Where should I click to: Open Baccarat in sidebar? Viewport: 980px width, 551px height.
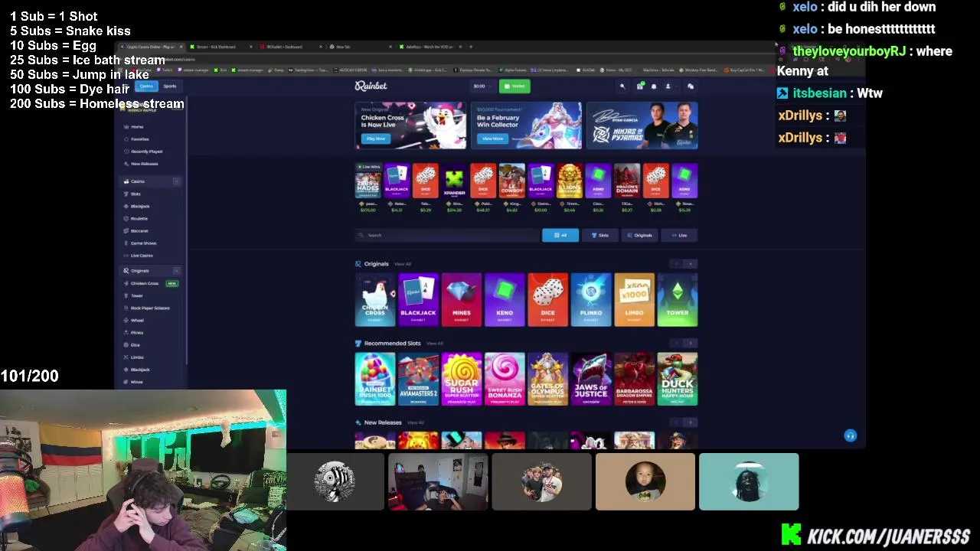pos(139,231)
